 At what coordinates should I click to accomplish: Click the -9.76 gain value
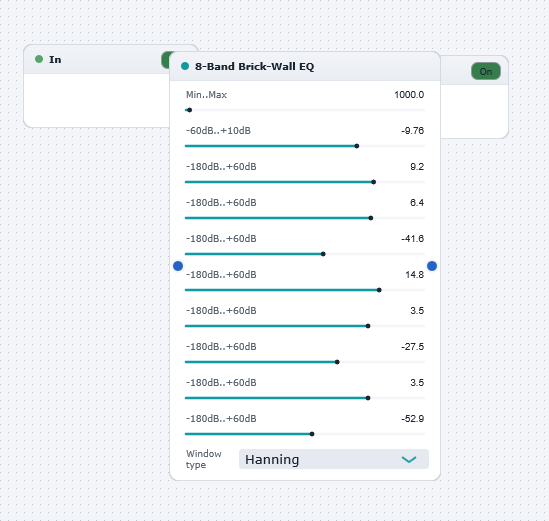[412, 131]
